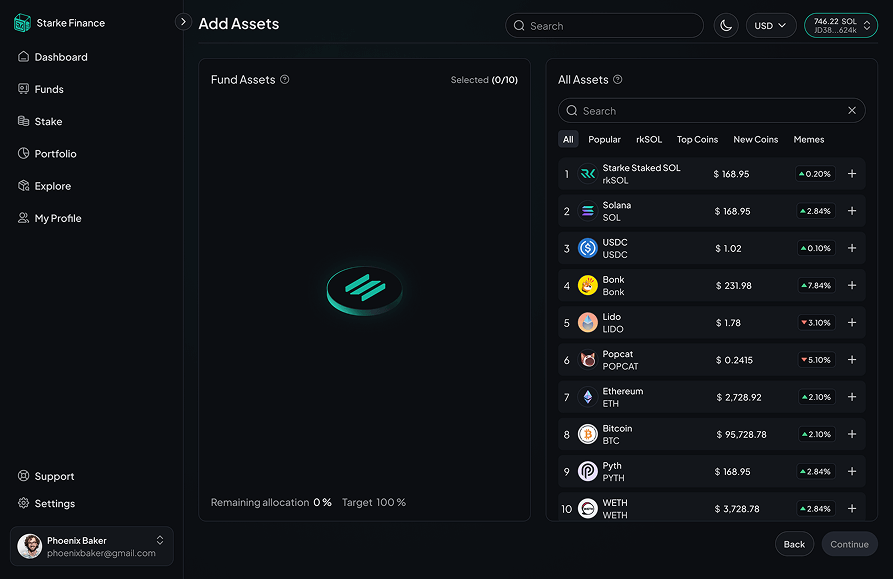Switch to the New Coins tab
This screenshot has height=579, width=893.
point(755,139)
